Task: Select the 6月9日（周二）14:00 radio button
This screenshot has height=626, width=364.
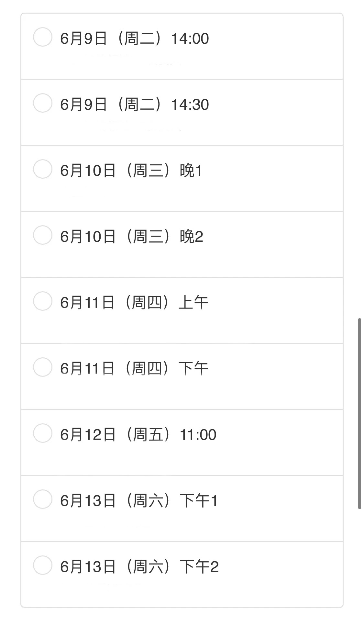Action: 43,37
